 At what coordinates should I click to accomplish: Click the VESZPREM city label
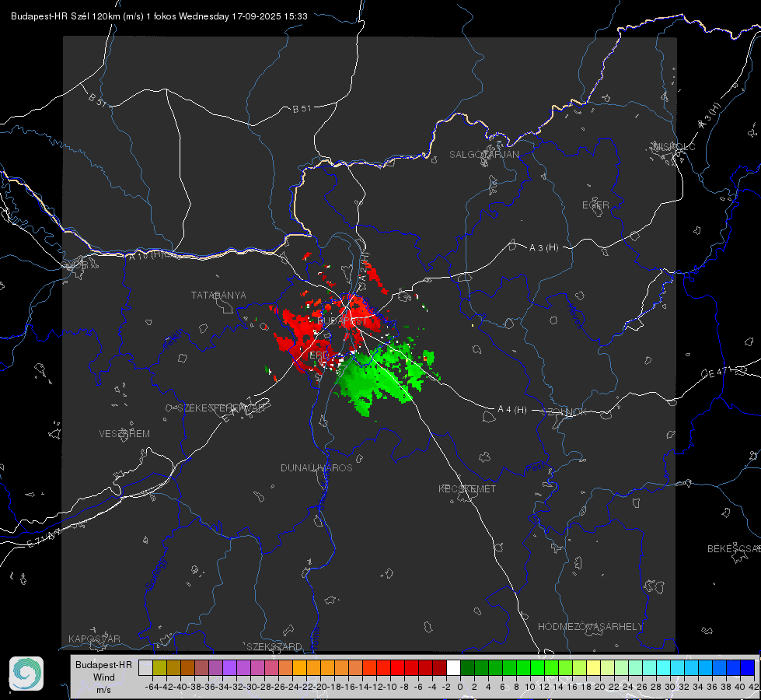124,434
